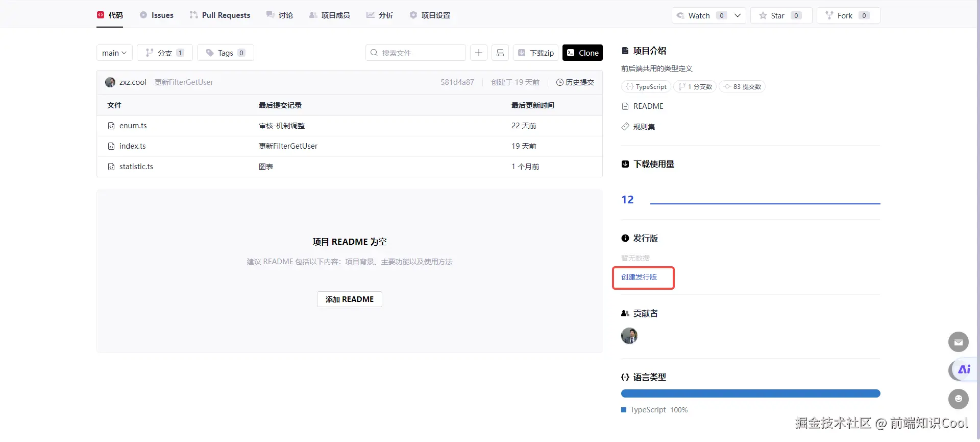Expand the Watch dropdown arrow
Image resolution: width=980 pixels, height=442 pixels.
coord(738,15)
